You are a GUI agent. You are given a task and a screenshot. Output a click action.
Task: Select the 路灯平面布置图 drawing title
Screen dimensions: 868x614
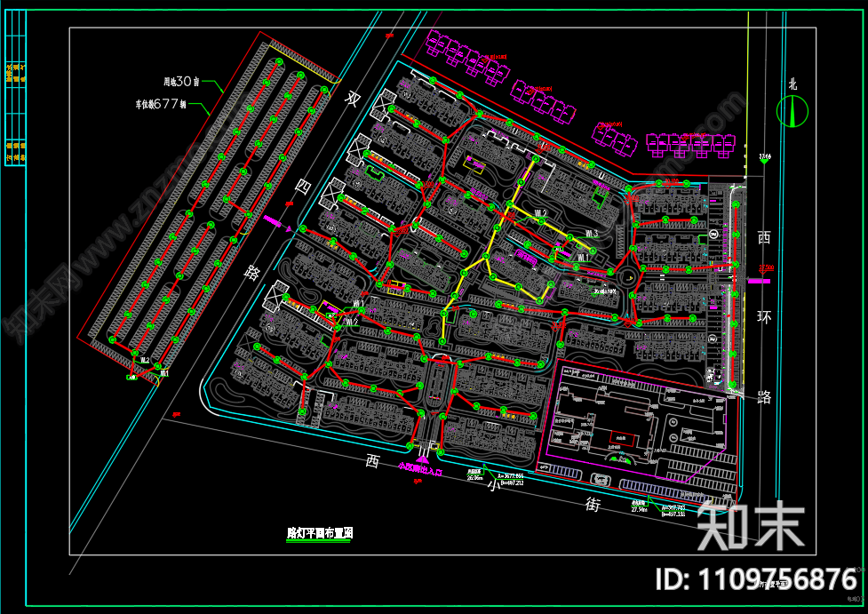(x=321, y=533)
